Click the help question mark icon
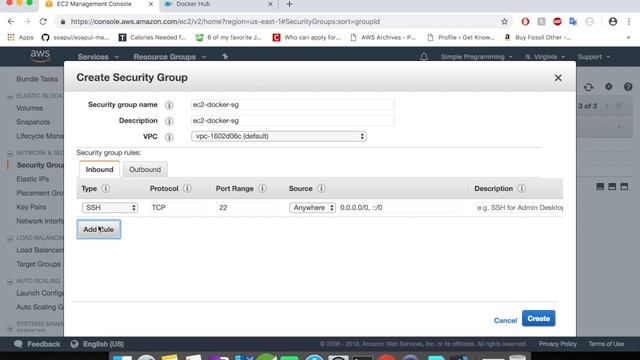The image size is (640, 360). click(628, 87)
